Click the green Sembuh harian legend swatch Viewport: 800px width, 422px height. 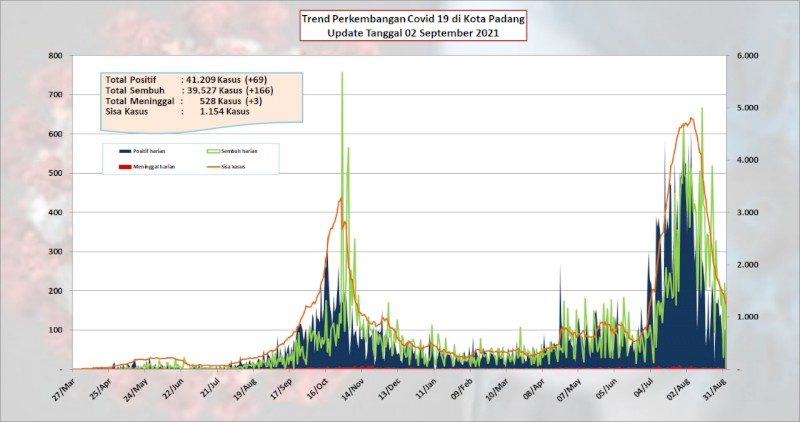click(x=214, y=152)
